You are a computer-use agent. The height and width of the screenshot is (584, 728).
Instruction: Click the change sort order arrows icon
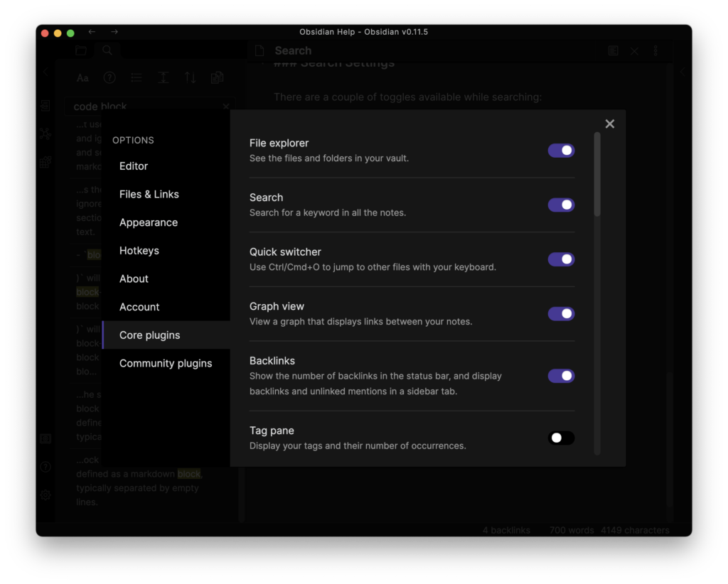pos(190,78)
